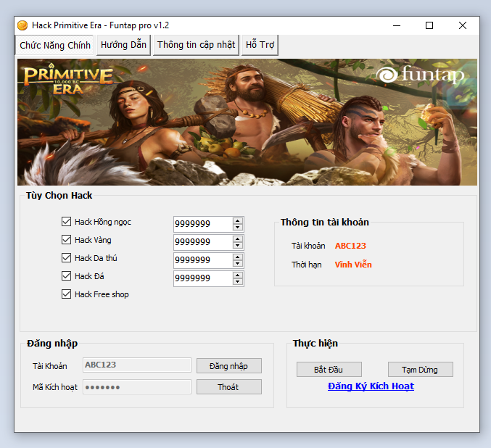
Task: Toggle the Hack Vàng checkbox
Action: [67, 240]
